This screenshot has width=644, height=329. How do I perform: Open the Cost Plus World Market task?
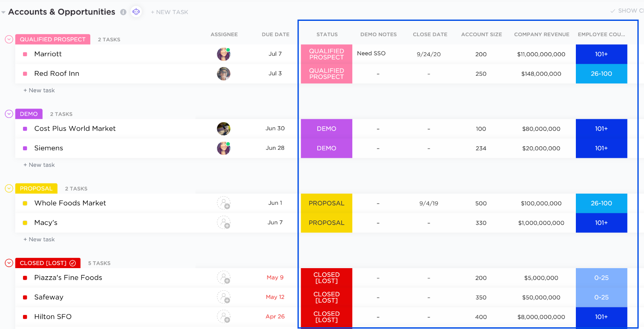tap(75, 129)
